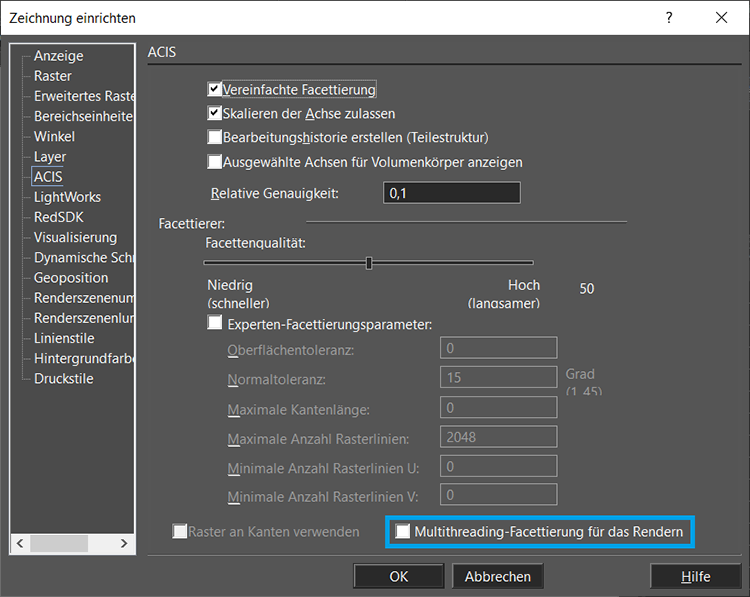Switch to the Layer settings category
Image resolution: width=750 pixels, height=597 pixels.
pyautogui.click(x=50, y=157)
